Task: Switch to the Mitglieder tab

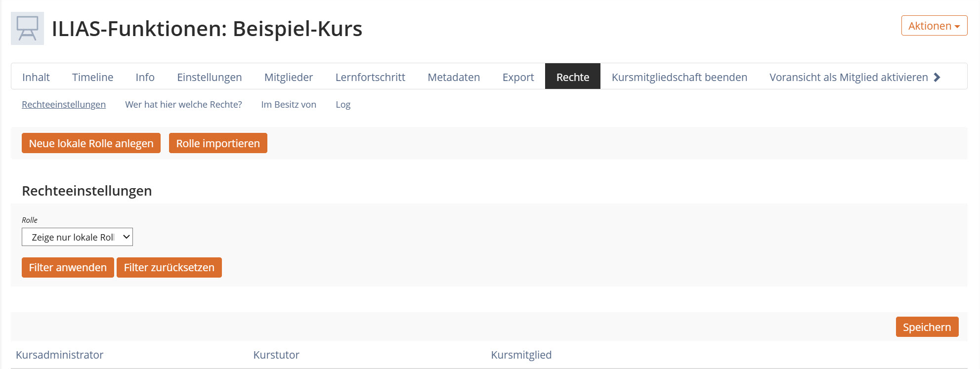Action: pyautogui.click(x=289, y=77)
